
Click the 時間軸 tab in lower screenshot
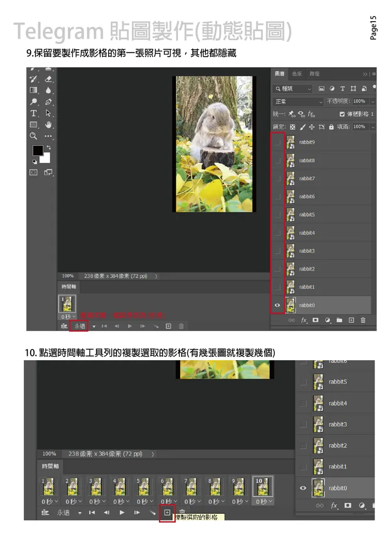(x=50, y=467)
